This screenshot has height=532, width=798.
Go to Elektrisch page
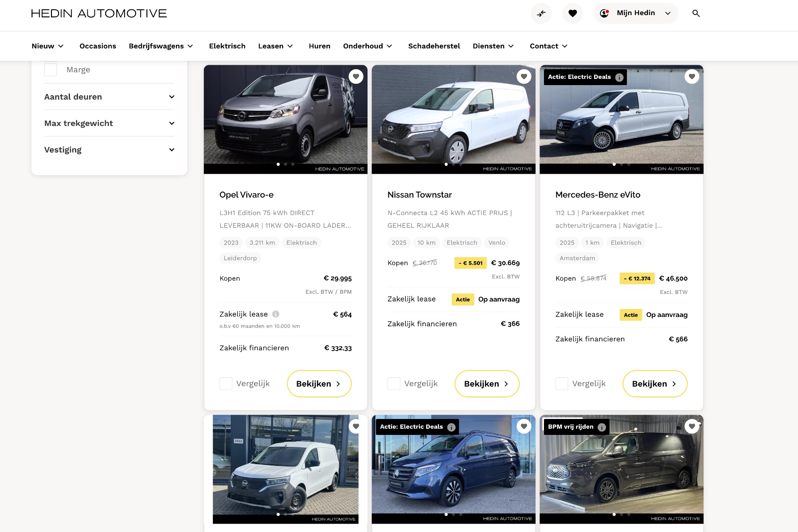click(x=227, y=46)
